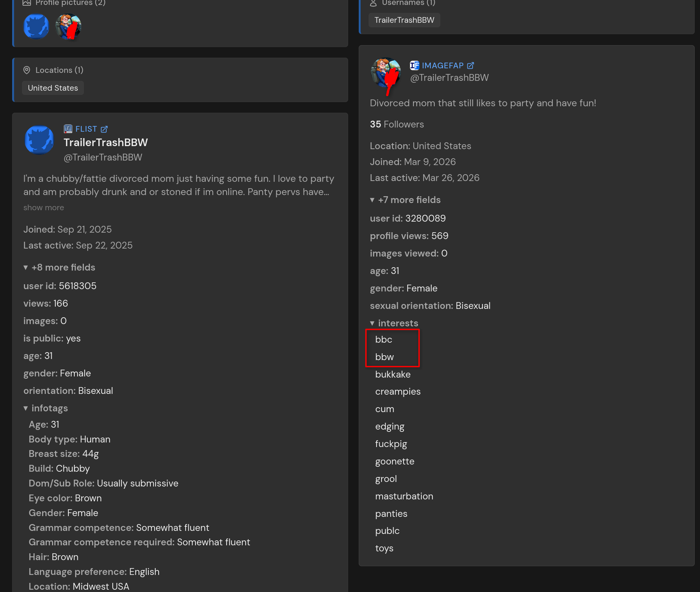Click the FLIST site link
This screenshot has width=700, height=592.
pos(86,129)
